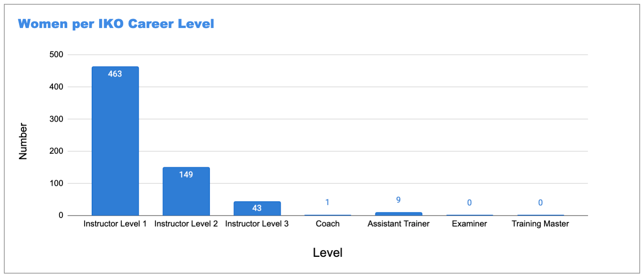Select the "Training Master" x-axis label

click(540, 224)
